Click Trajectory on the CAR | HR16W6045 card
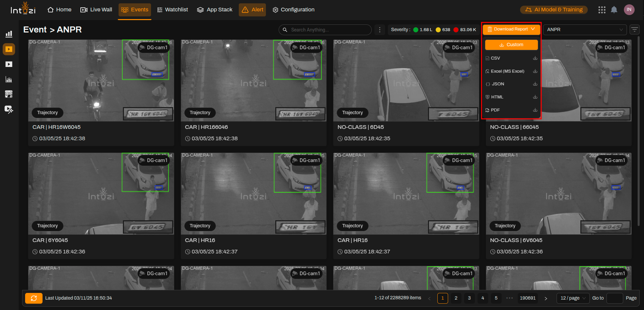Screen dimensions: 644x310 (48, 112)
